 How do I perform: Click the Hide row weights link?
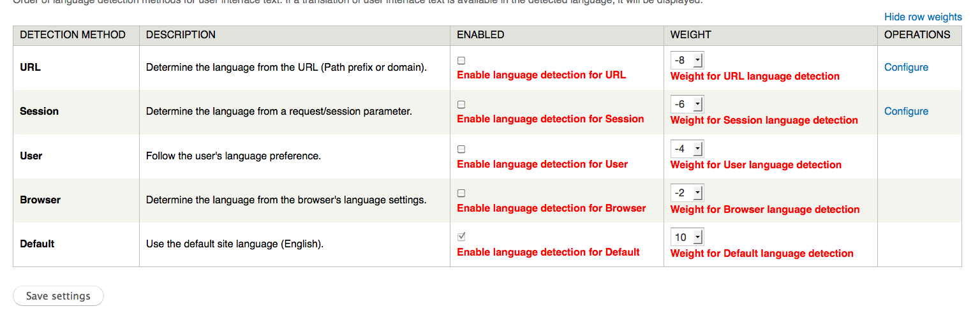click(923, 17)
